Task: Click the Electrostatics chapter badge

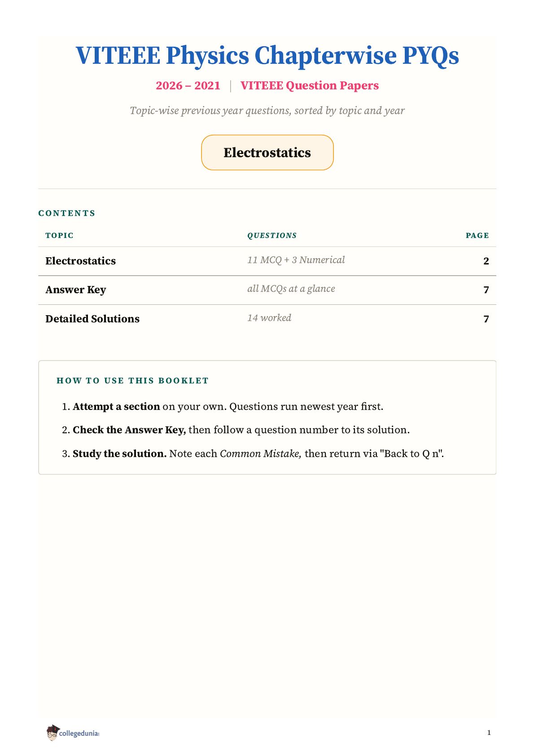Action: click(267, 153)
